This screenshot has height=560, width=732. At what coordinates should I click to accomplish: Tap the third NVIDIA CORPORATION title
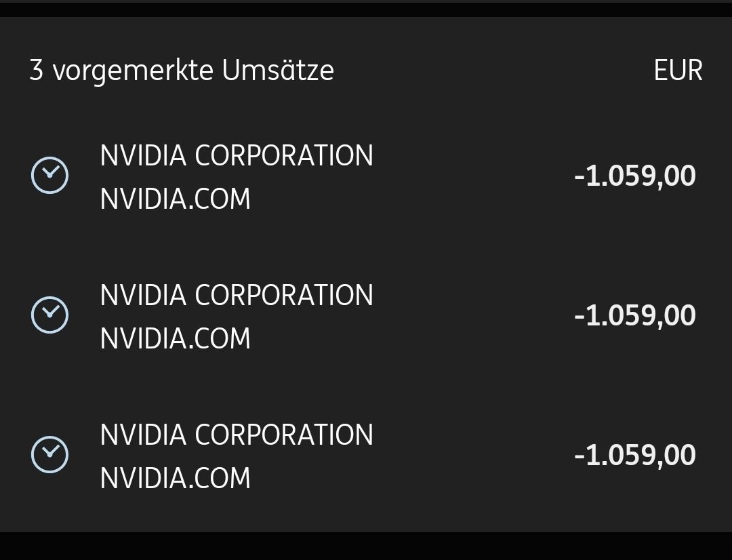(x=236, y=435)
